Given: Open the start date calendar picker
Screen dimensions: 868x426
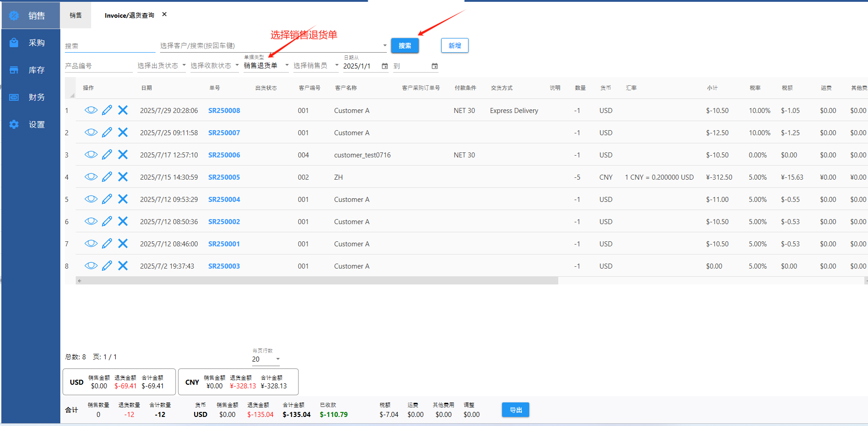Looking at the screenshot, I should 385,66.
